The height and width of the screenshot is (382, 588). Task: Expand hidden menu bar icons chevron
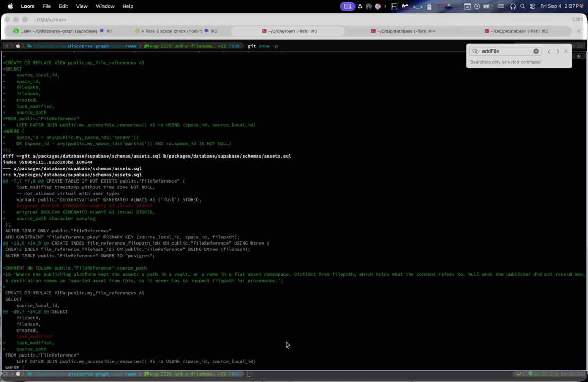click(x=385, y=6)
